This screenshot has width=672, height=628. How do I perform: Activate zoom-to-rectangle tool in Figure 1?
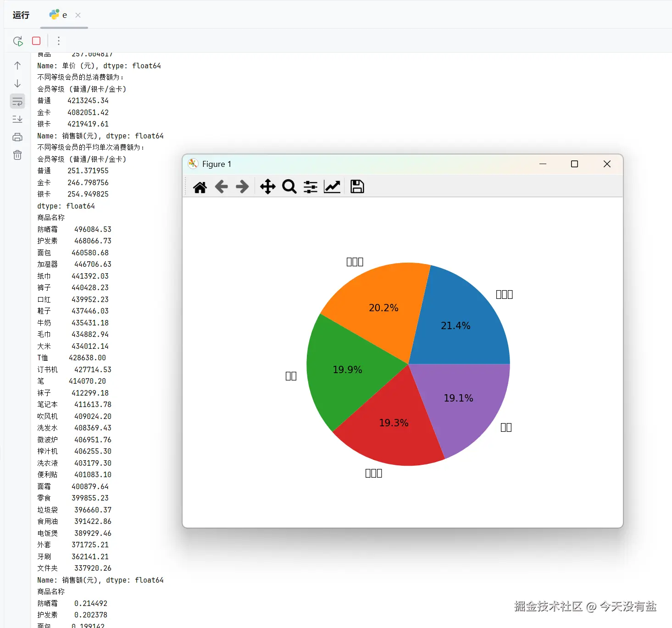click(289, 187)
